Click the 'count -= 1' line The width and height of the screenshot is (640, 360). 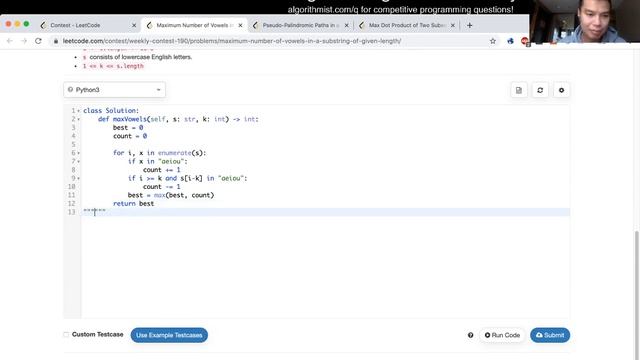point(161,187)
